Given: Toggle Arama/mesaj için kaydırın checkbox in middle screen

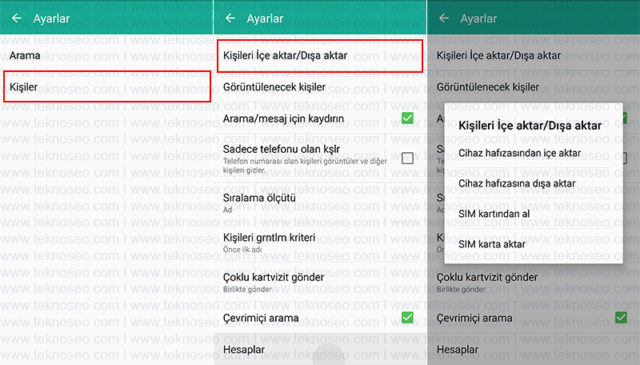Looking at the screenshot, I should (407, 118).
